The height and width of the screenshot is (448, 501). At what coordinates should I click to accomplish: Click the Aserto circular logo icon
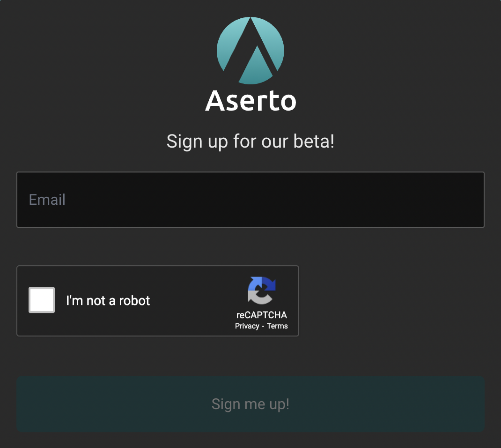[x=250, y=51]
